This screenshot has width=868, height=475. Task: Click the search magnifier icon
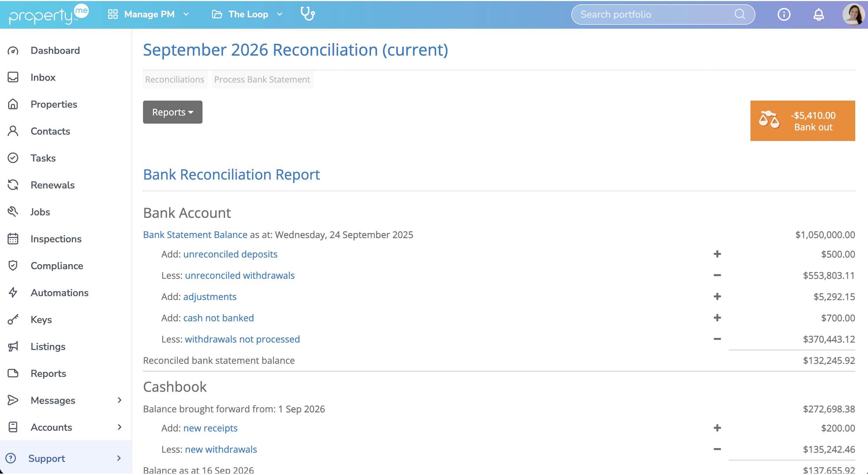tap(739, 14)
